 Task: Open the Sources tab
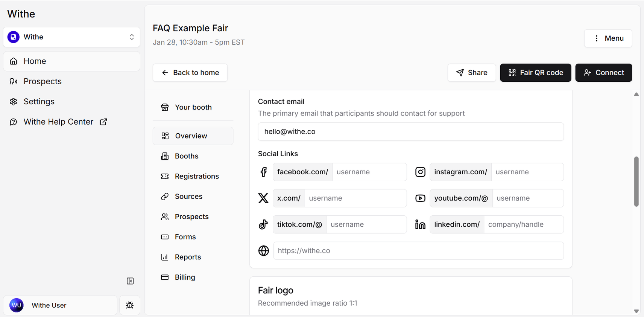tap(193, 197)
